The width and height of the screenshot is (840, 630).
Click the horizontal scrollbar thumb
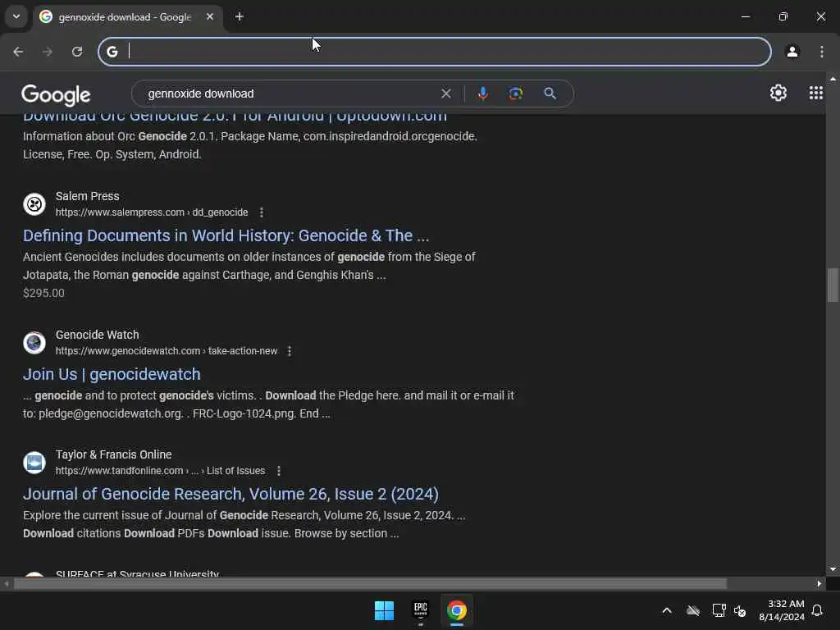370,583
